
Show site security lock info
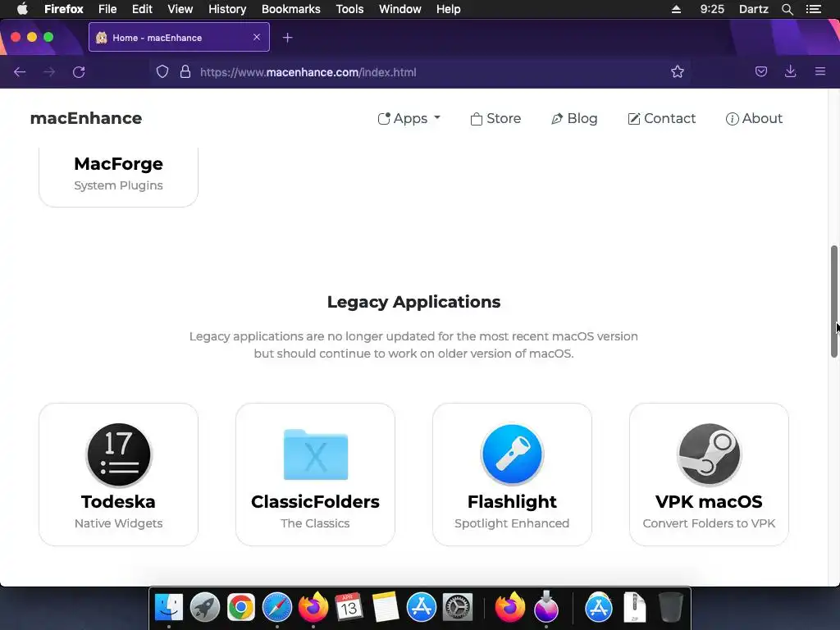click(185, 72)
